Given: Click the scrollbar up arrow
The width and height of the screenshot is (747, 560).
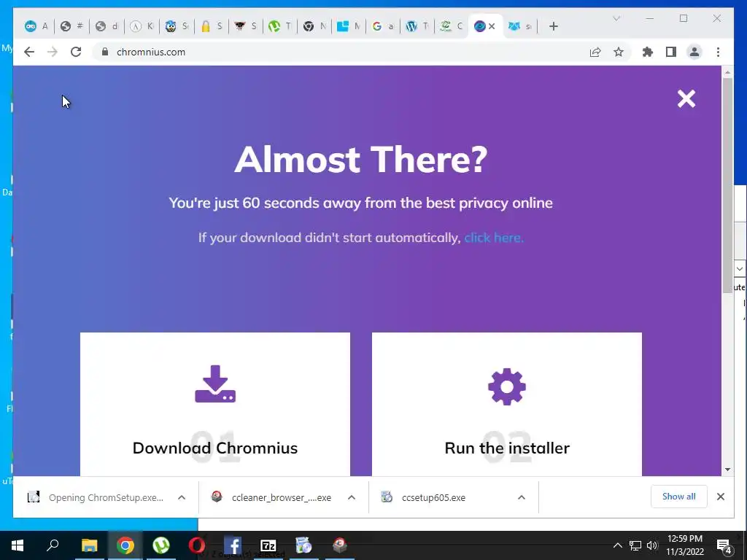Looking at the screenshot, I should tap(727, 72).
